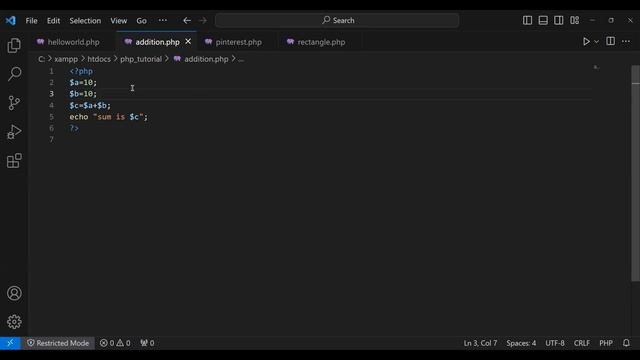This screenshot has height=360, width=640.
Task: Open the Accounts menu
Action: (14, 293)
